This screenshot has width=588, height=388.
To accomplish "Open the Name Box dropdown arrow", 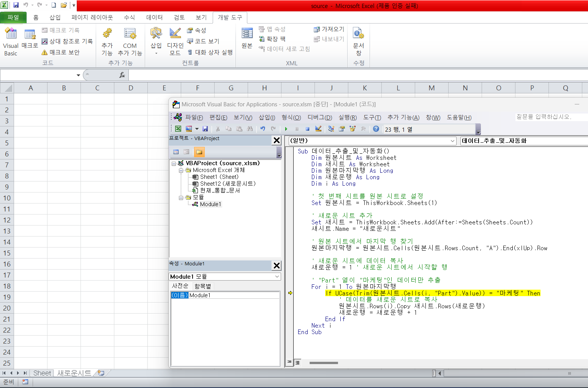I will tap(78, 75).
